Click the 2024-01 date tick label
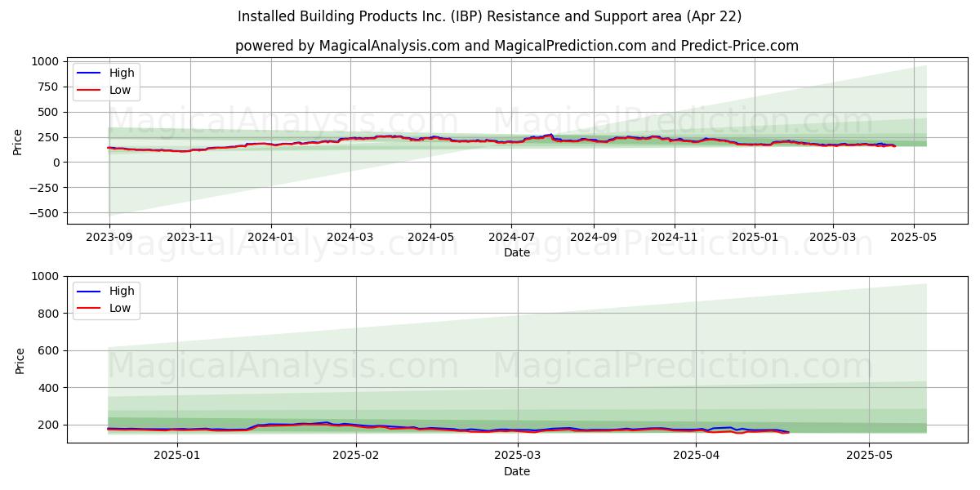This screenshot has height=490, width=980. click(x=271, y=237)
